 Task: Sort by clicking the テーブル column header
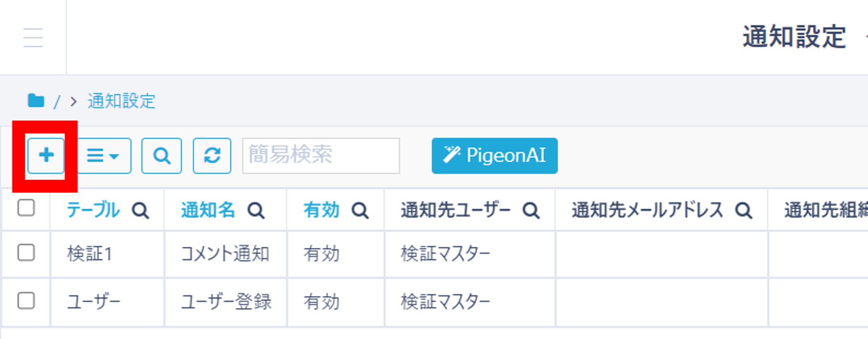94,210
